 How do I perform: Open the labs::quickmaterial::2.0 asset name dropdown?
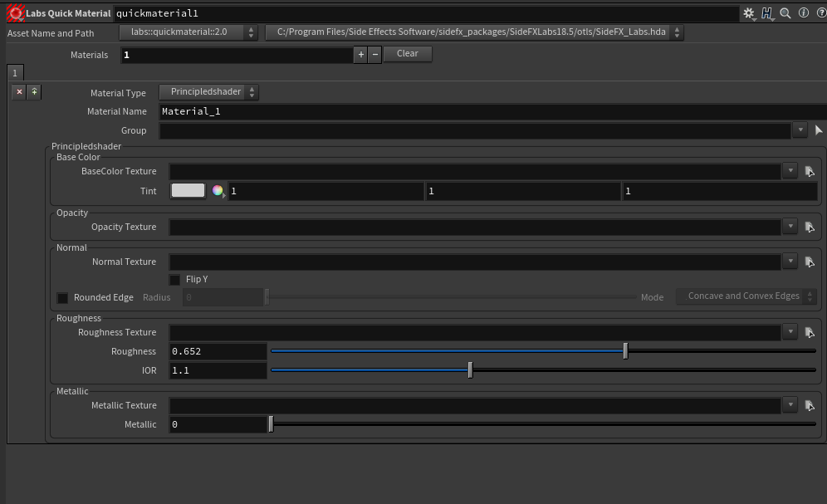188,32
